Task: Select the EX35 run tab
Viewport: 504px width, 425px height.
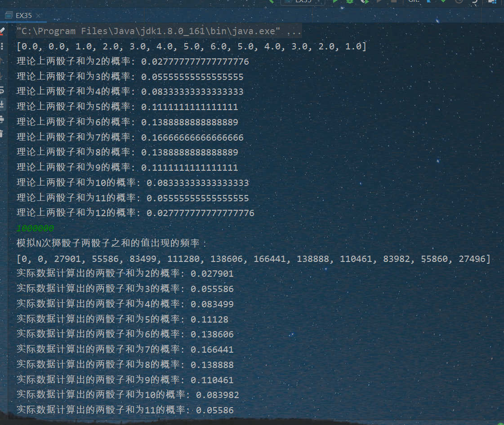Action: (x=22, y=15)
